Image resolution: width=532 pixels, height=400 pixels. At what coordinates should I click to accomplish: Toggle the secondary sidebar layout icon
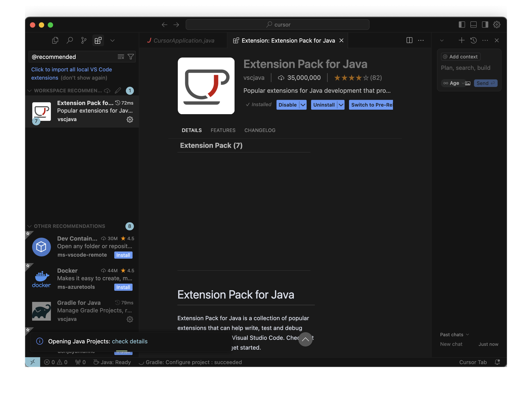(485, 25)
